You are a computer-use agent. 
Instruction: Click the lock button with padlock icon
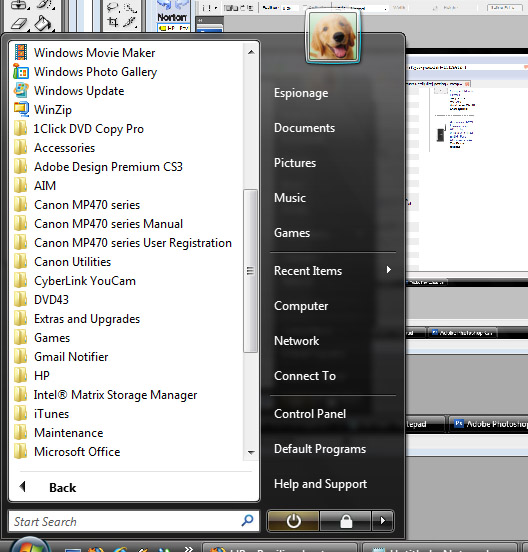(346, 521)
